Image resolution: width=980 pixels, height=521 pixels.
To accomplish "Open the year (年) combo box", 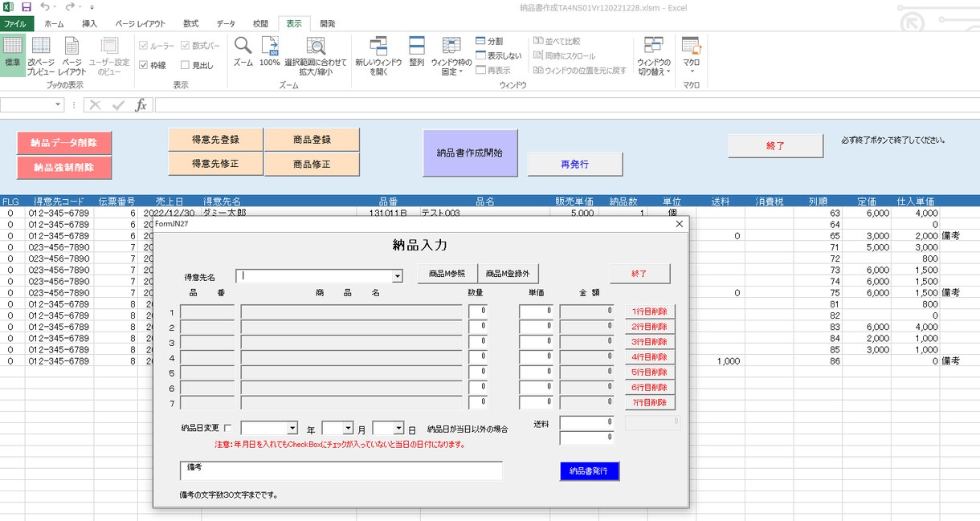I will pos(292,429).
